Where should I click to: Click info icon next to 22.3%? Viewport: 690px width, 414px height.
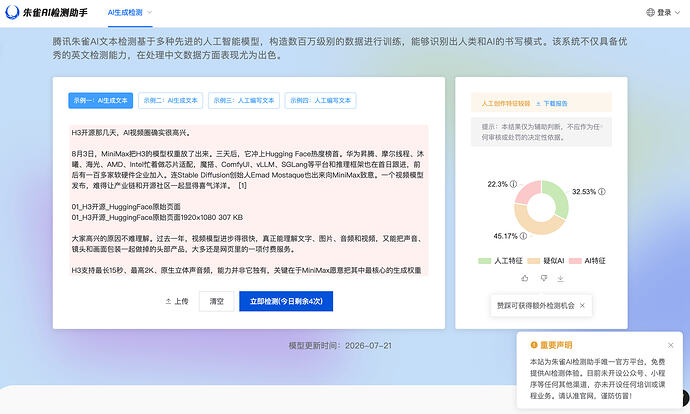tap(514, 184)
